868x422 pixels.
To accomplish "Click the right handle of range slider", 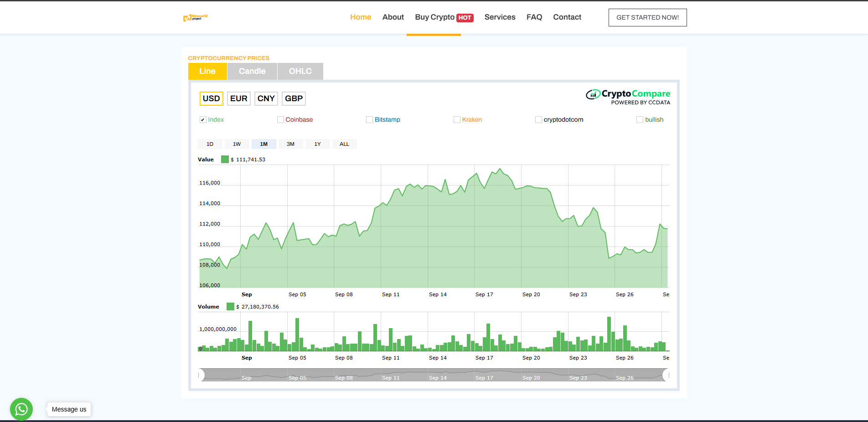I will point(667,375).
